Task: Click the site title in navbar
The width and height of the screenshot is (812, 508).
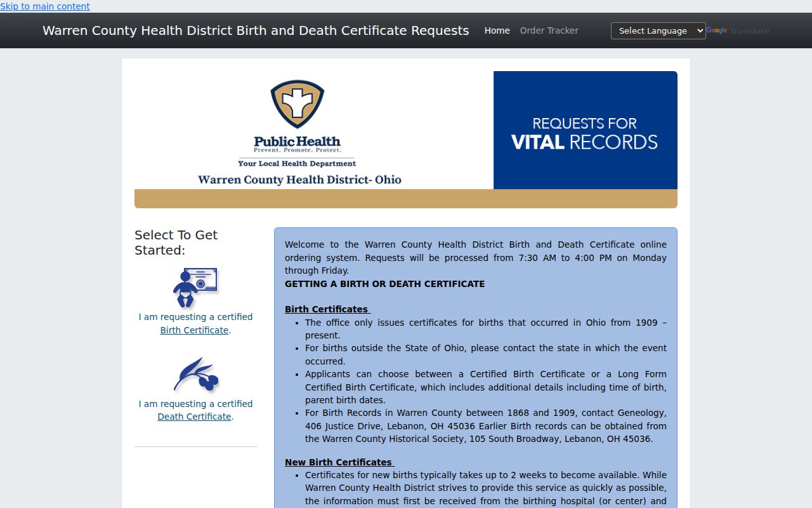Action: click(x=256, y=30)
